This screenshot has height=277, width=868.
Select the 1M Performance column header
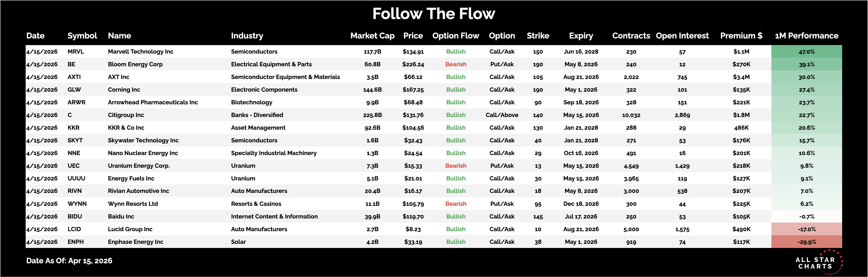(x=806, y=36)
